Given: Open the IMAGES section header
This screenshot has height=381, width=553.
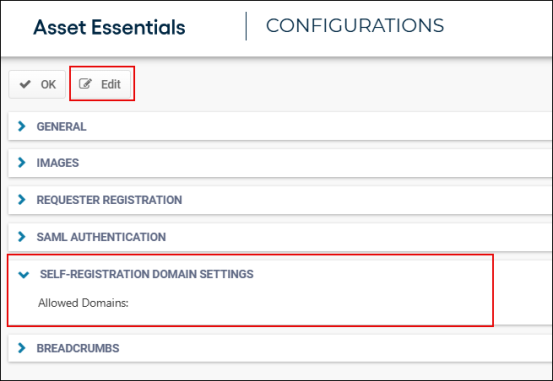Looking at the screenshot, I should [x=58, y=163].
